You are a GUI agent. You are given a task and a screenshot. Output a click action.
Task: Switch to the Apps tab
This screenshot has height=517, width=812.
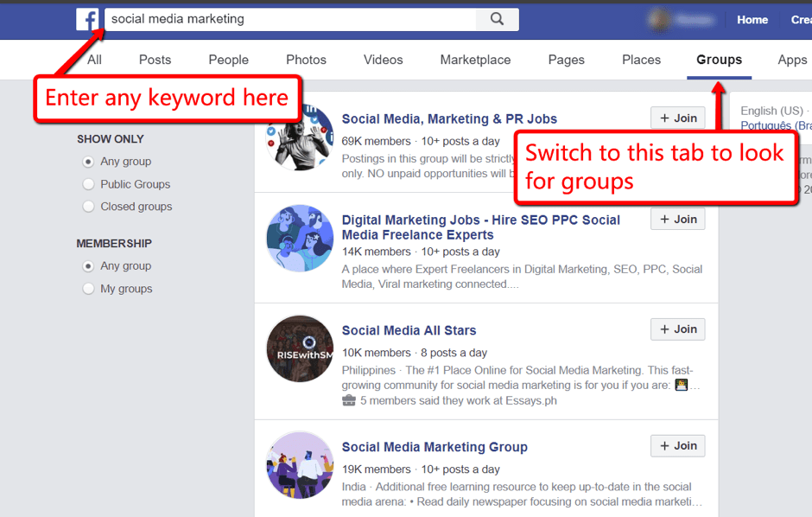[792, 60]
